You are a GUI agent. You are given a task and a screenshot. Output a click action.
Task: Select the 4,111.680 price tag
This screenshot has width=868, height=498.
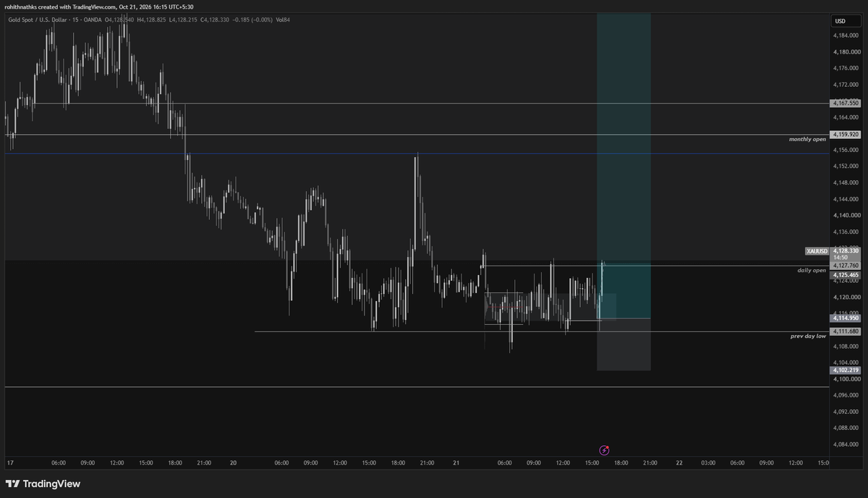point(846,332)
